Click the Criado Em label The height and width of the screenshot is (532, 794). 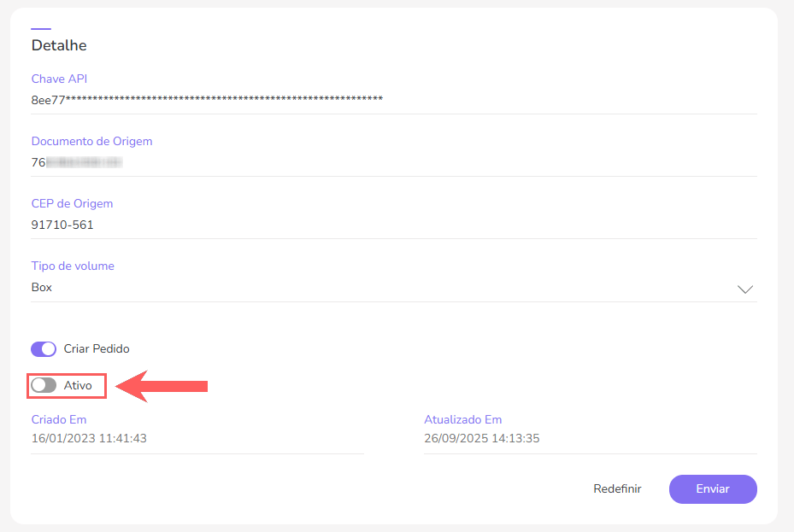[59, 419]
